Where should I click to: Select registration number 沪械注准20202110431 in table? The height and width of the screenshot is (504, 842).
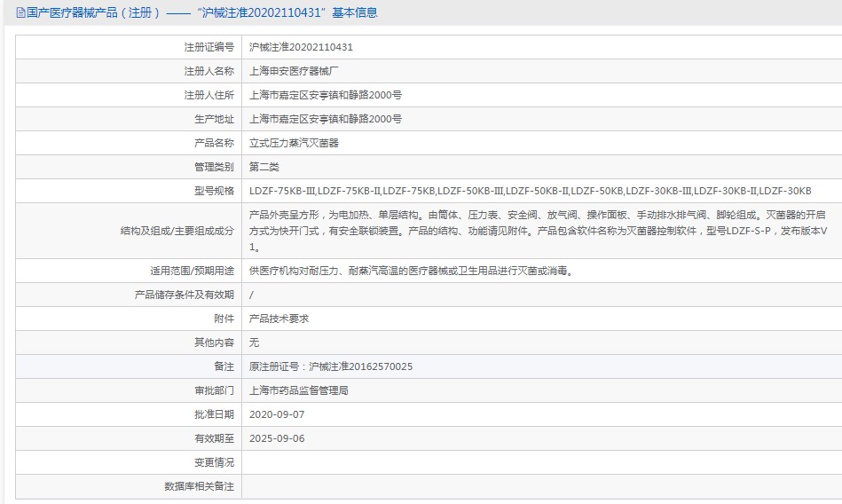click(301, 47)
